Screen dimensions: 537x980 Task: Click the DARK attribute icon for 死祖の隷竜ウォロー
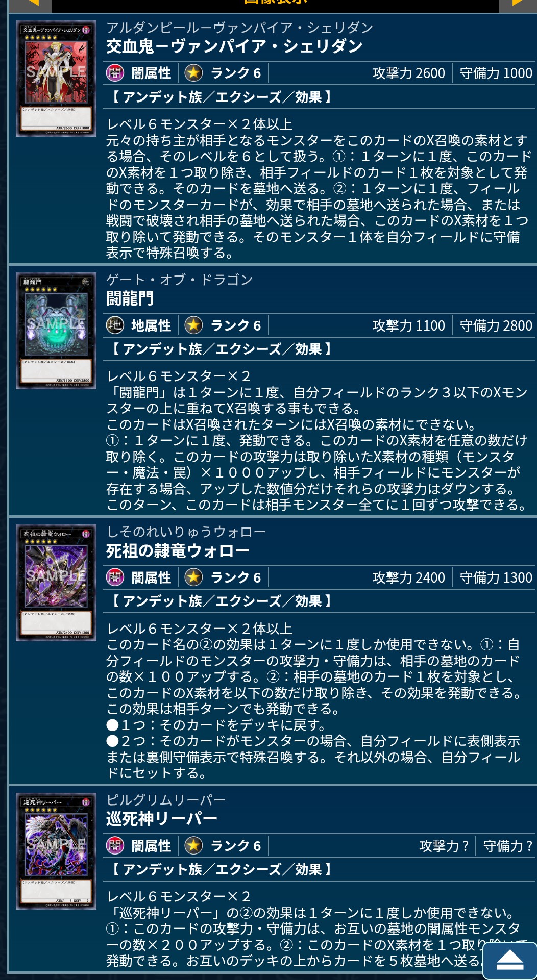point(115,577)
